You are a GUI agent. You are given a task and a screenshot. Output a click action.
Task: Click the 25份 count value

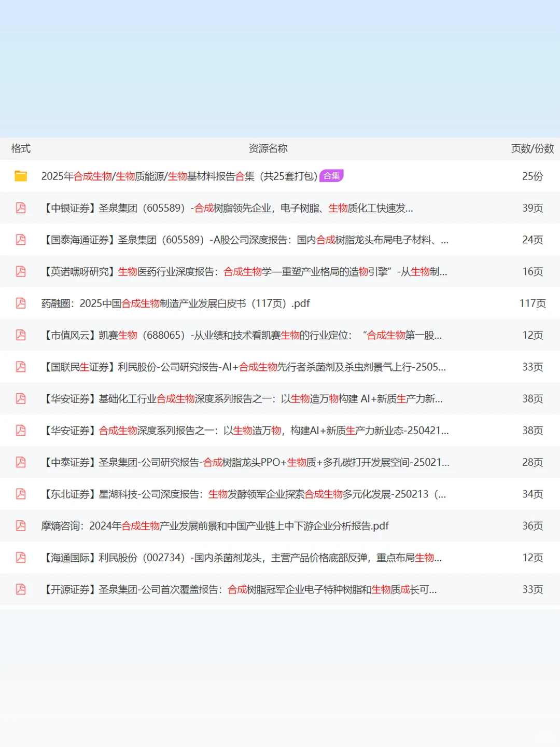(533, 176)
